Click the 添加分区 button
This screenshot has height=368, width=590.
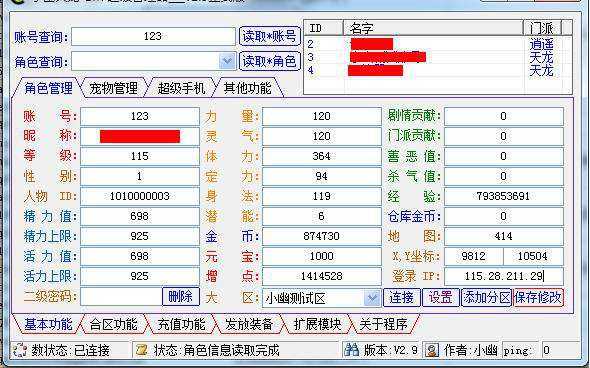pyautogui.click(x=487, y=297)
